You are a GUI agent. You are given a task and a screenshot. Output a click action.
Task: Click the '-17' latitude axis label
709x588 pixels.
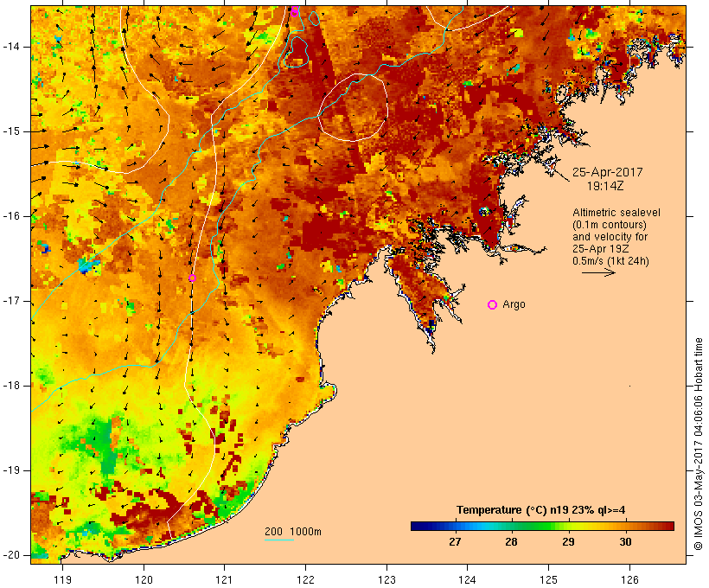11,301
